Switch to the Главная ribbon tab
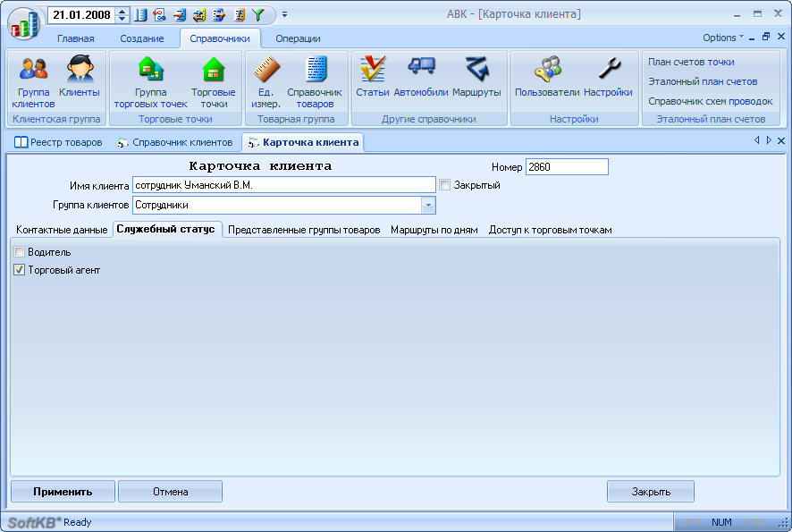 (x=76, y=38)
